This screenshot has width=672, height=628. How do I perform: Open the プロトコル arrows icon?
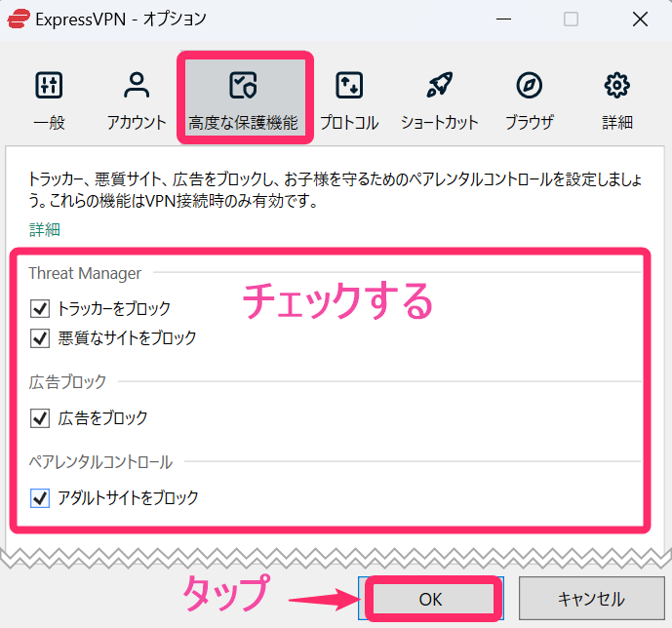click(x=349, y=85)
